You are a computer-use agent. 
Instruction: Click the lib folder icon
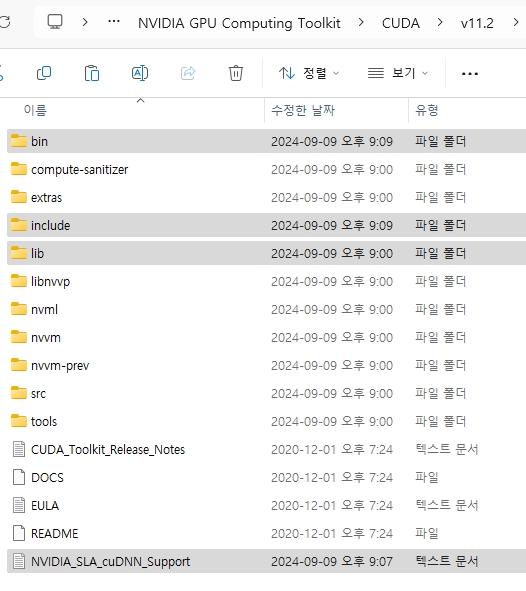pos(19,253)
